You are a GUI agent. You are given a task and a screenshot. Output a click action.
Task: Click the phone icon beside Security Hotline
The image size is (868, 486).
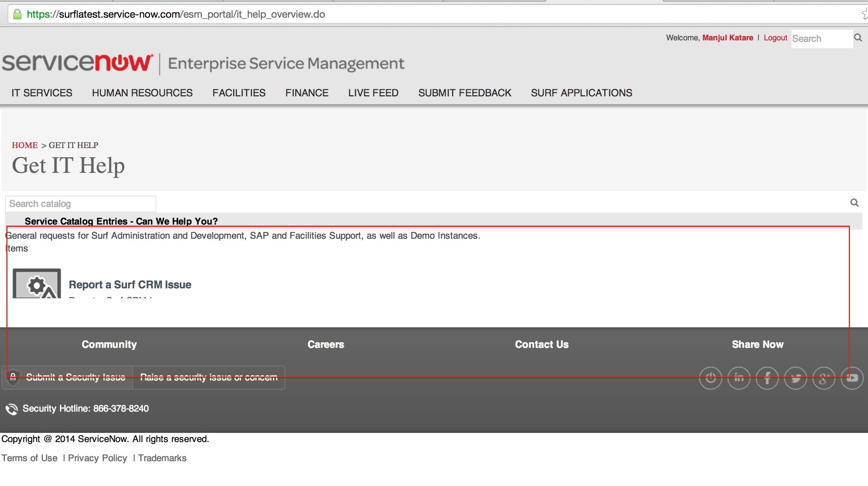click(12, 409)
